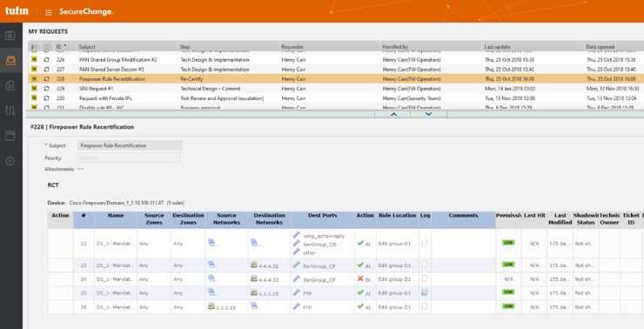Click wrench icon beside FTP in rule 25

[297, 292]
